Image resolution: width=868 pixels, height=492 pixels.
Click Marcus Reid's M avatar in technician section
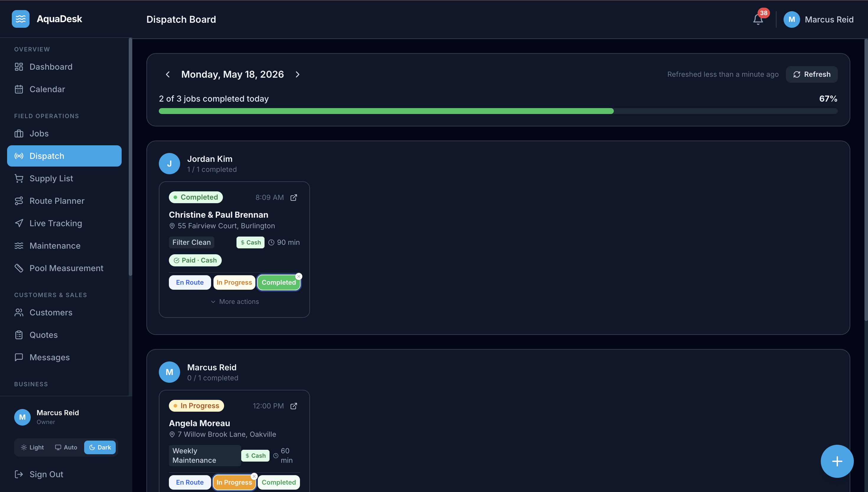pos(169,372)
